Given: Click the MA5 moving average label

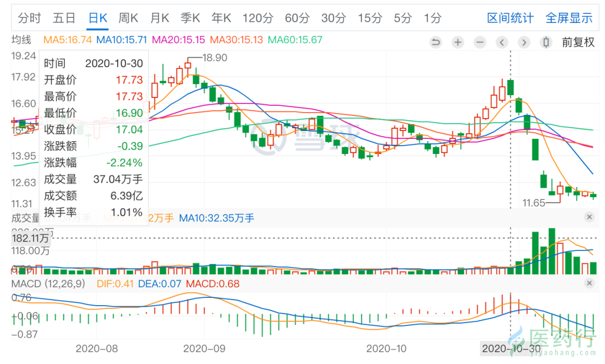Looking at the screenshot, I should coord(68,40).
